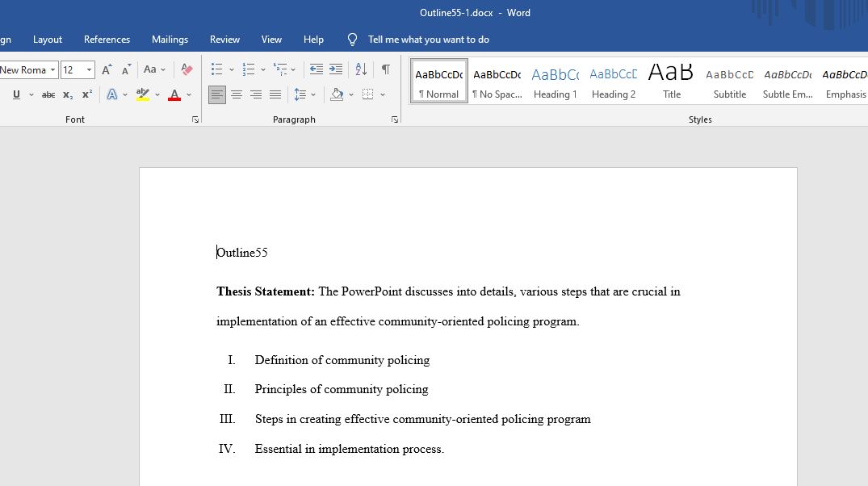Sort text with A-Z icon
This screenshot has width=868, height=486.
pyautogui.click(x=361, y=69)
